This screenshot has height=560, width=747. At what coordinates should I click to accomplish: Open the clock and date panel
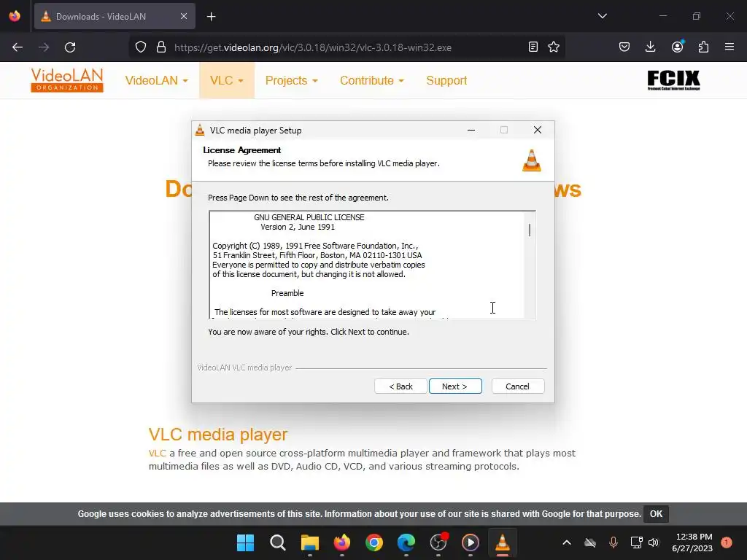pyautogui.click(x=693, y=542)
